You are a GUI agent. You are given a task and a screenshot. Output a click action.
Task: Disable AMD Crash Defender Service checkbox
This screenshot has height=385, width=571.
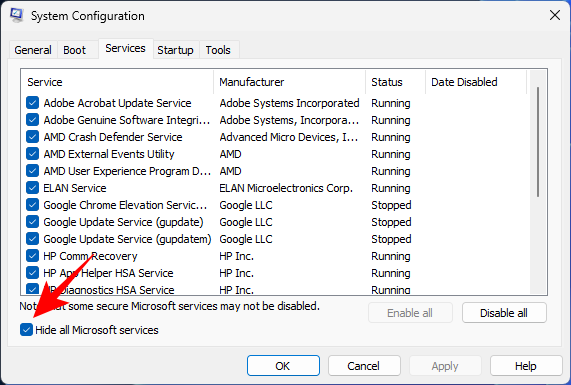pyautogui.click(x=32, y=137)
